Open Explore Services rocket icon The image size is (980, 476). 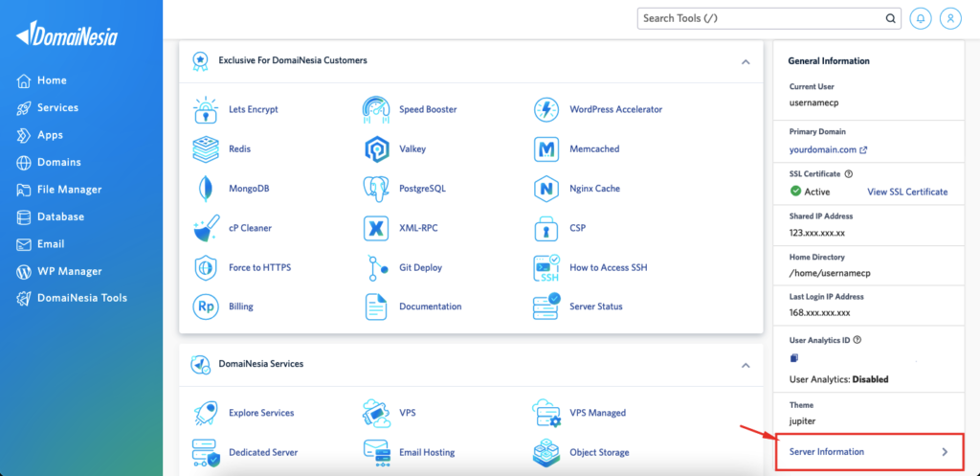[x=206, y=413]
